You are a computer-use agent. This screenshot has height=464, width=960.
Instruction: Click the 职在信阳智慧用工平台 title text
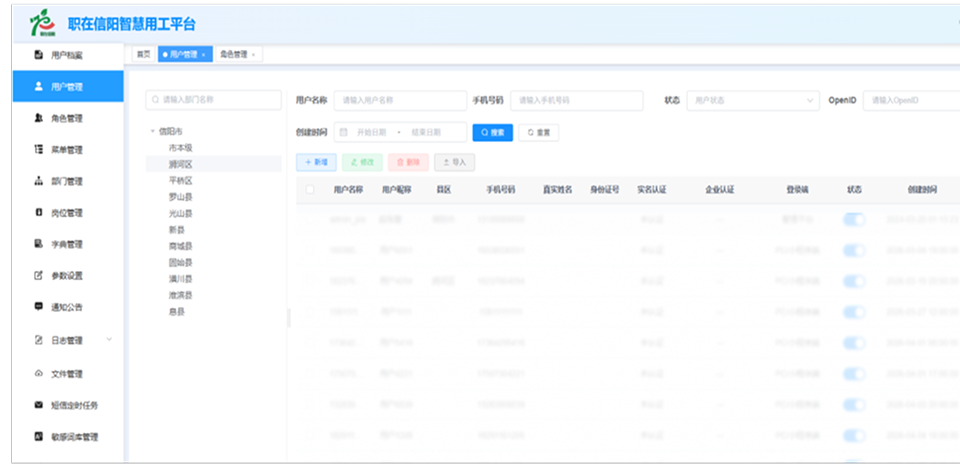pyautogui.click(x=132, y=24)
